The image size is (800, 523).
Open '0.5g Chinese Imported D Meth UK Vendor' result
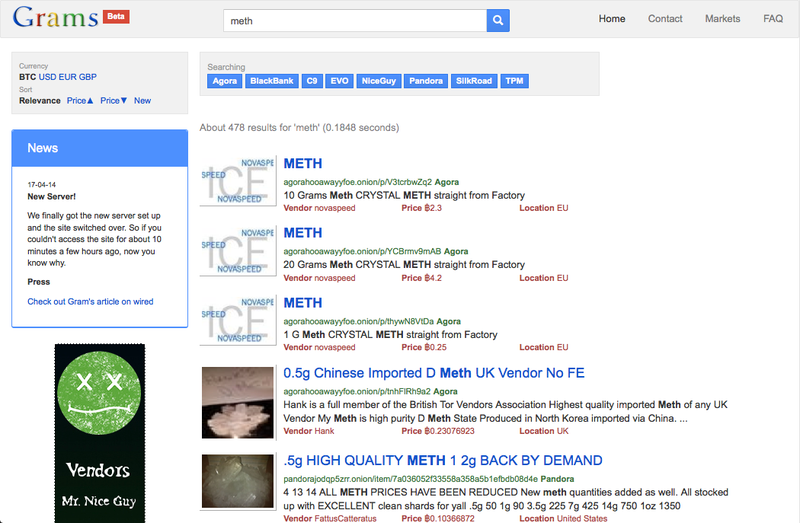[x=434, y=373]
